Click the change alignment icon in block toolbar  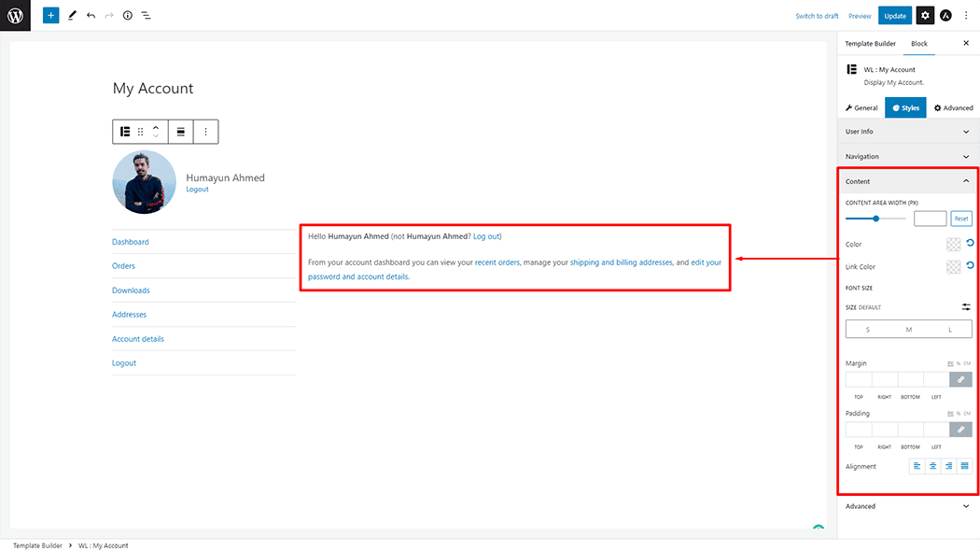point(180,132)
